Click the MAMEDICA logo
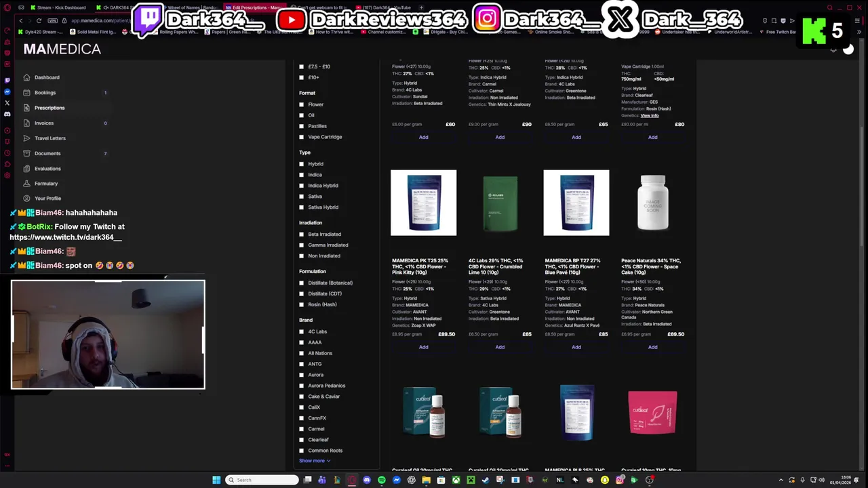 pos(62,49)
